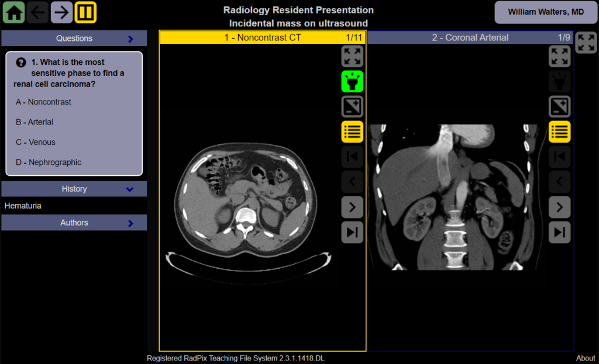The image size is (599, 364).
Task: Jump to first image in Noncontrast CT
Action: coord(352,157)
